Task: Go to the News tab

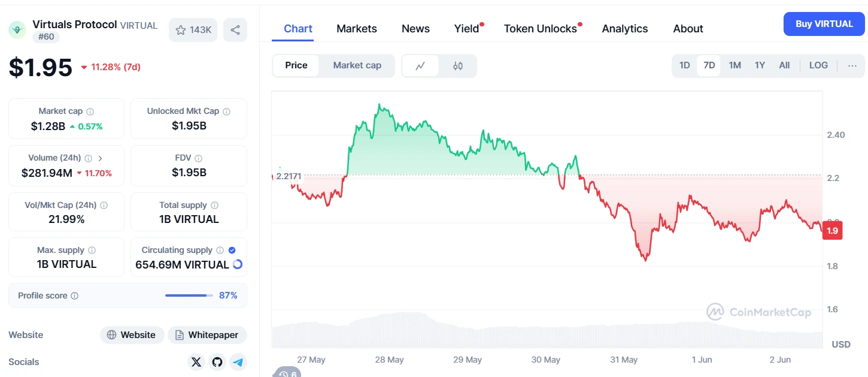Action: [x=415, y=29]
